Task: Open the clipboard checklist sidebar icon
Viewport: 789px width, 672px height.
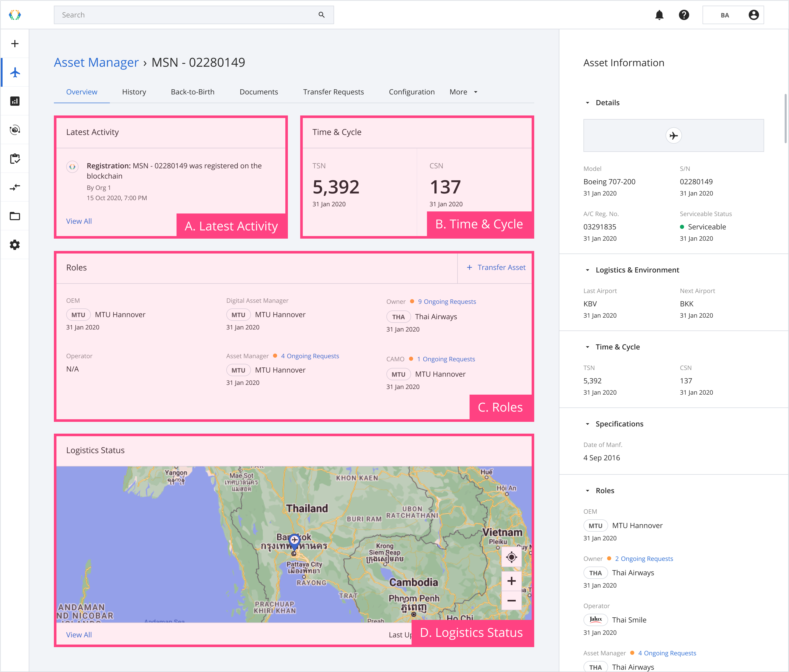Action: 15,158
